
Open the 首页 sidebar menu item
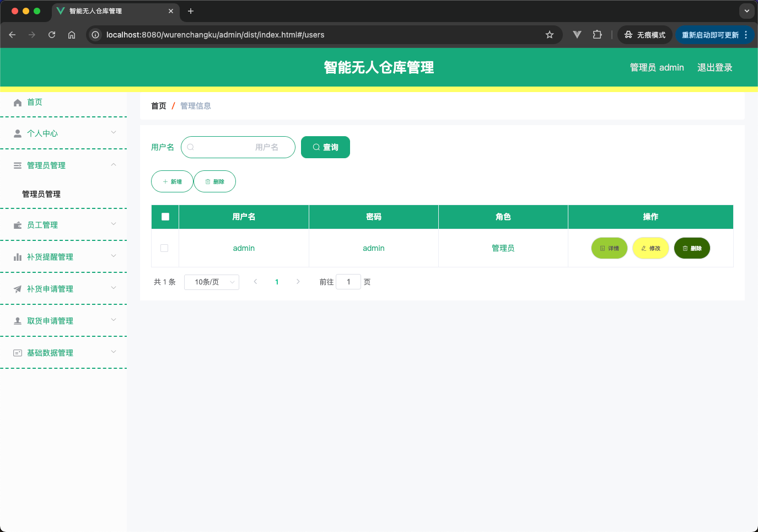[x=63, y=103]
